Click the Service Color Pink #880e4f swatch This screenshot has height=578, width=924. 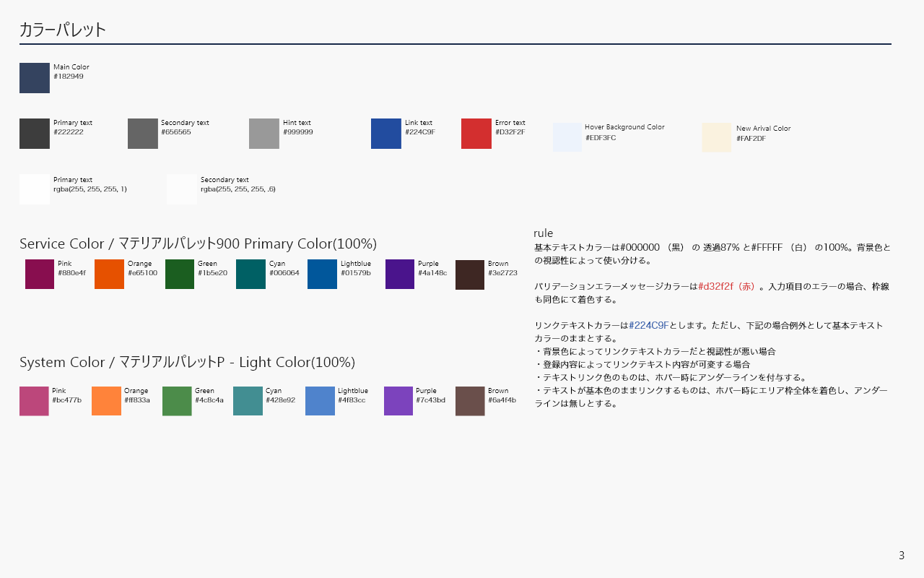tap(40, 275)
